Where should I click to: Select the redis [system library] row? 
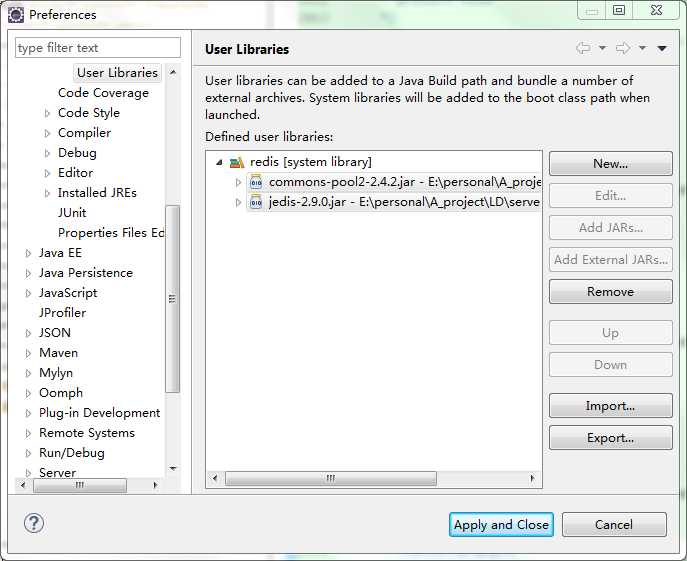pyautogui.click(x=311, y=162)
